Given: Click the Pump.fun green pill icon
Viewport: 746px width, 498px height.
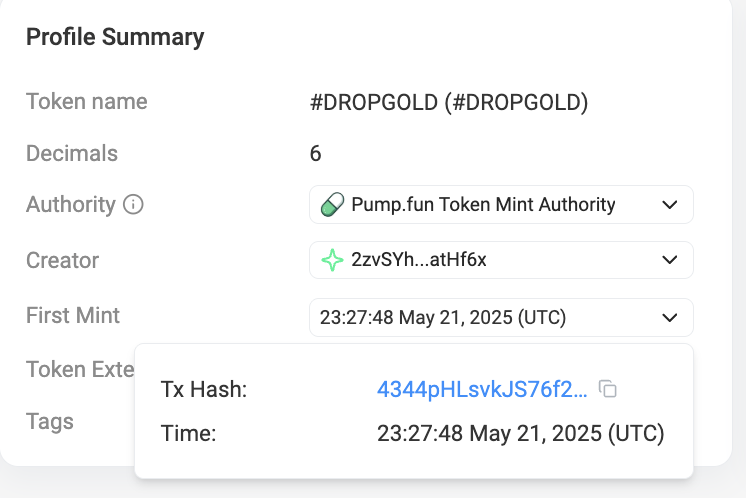Looking at the screenshot, I should [x=332, y=205].
